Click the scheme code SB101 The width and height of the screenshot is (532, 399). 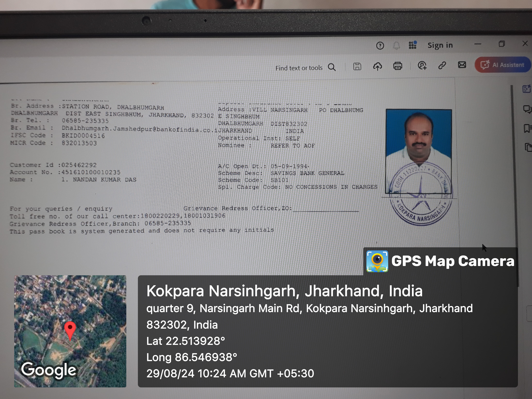click(279, 180)
